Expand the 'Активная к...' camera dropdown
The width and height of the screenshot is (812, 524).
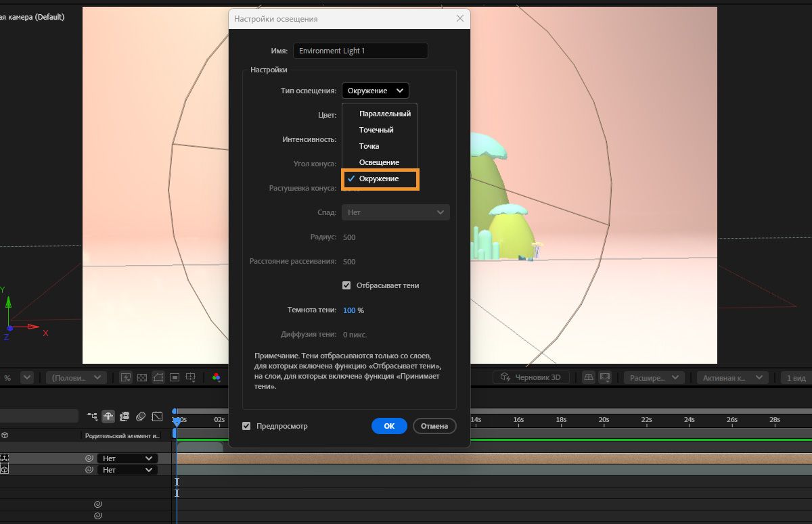733,377
